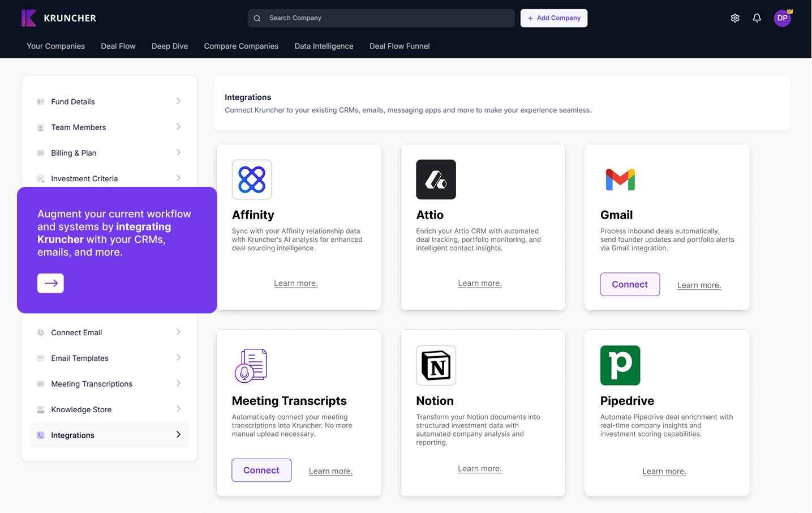Click the Affinity integration logo
812x513 pixels.
pos(252,179)
